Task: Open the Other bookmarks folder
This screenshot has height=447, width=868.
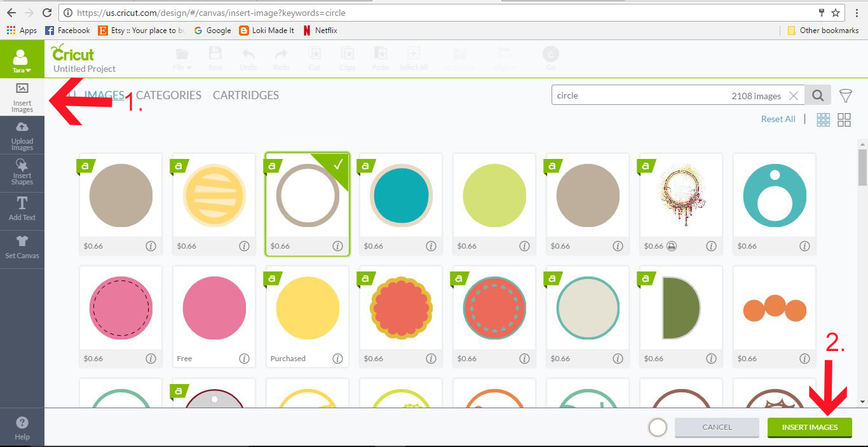Action: [x=823, y=30]
